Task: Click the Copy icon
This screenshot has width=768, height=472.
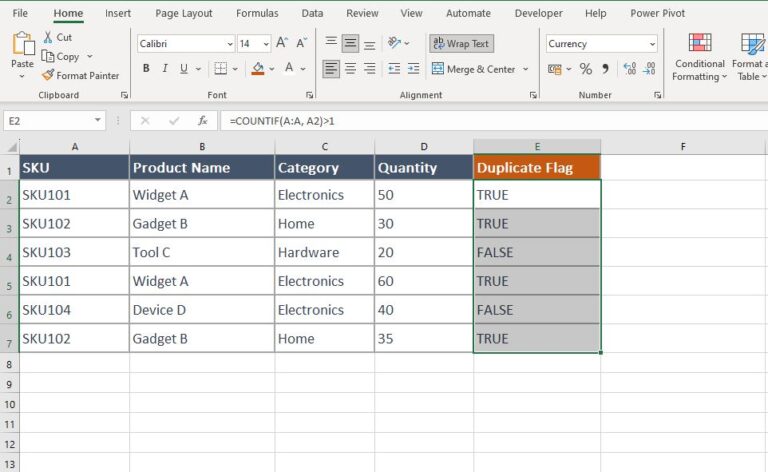Action: click(x=48, y=56)
